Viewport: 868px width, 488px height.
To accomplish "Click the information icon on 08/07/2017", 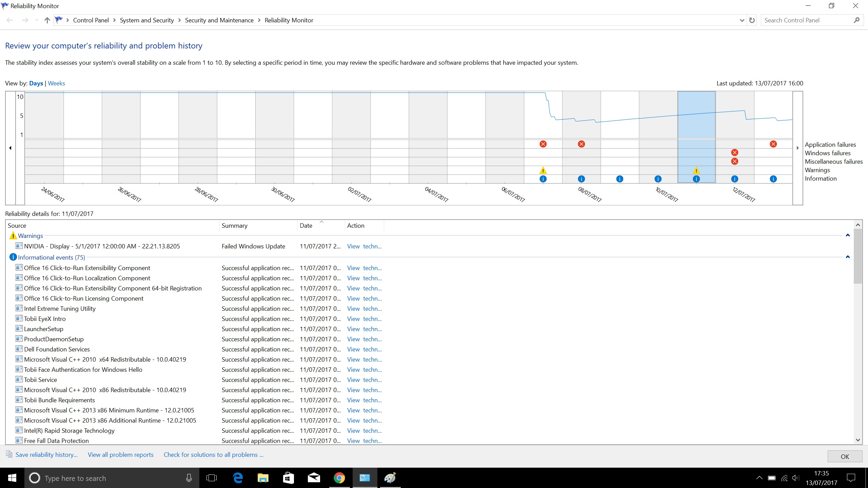I will click(x=581, y=179).
